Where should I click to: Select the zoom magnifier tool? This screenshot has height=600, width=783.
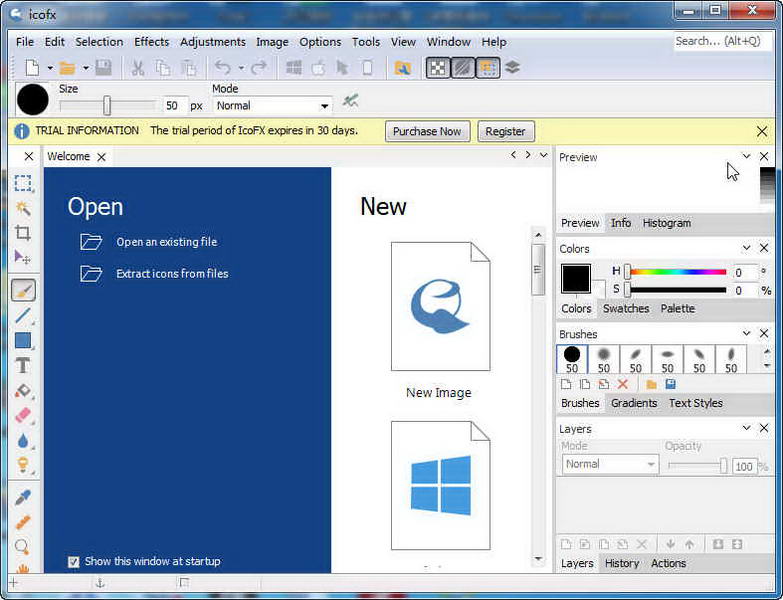pos(22,547)
